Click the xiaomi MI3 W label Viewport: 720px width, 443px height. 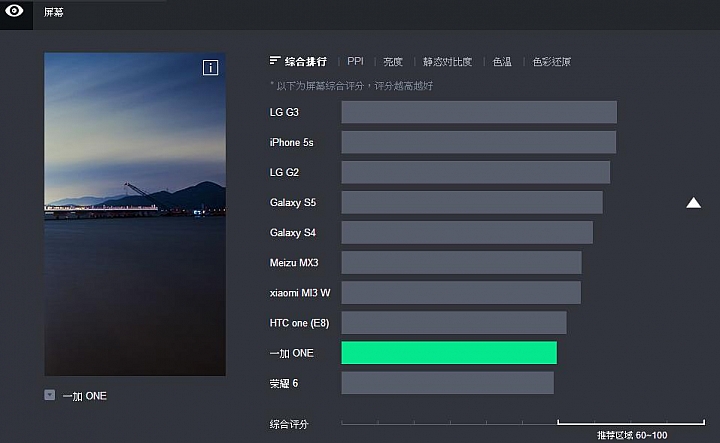(300, 293)
